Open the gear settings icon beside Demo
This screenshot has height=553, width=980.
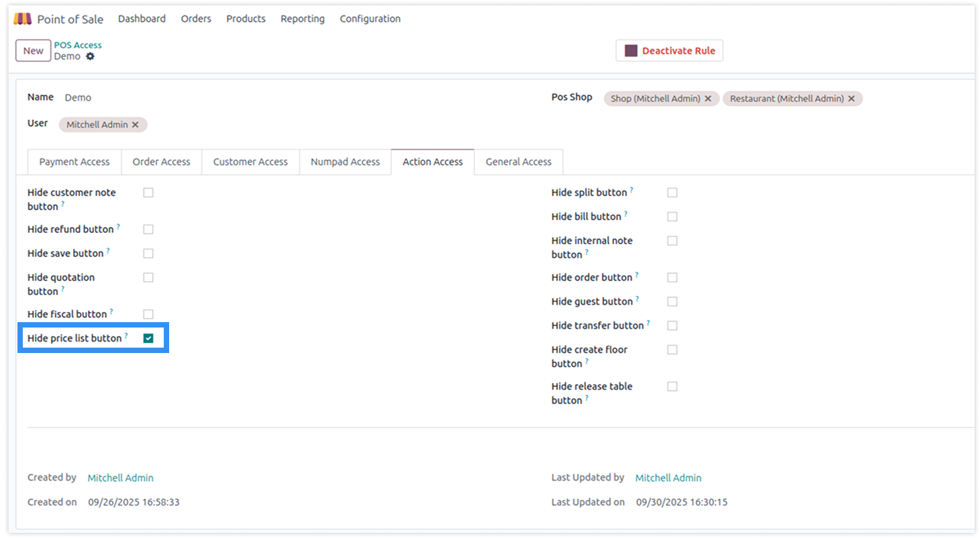90,56
